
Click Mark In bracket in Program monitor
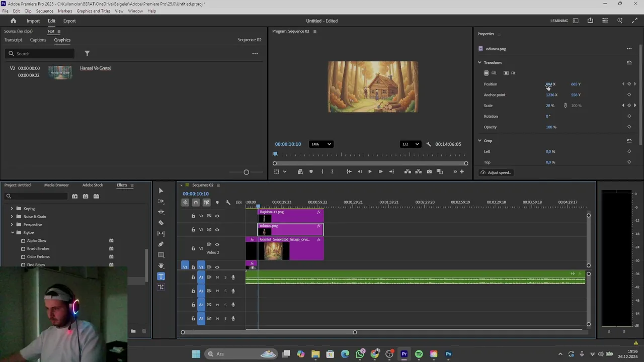point(323,172)
